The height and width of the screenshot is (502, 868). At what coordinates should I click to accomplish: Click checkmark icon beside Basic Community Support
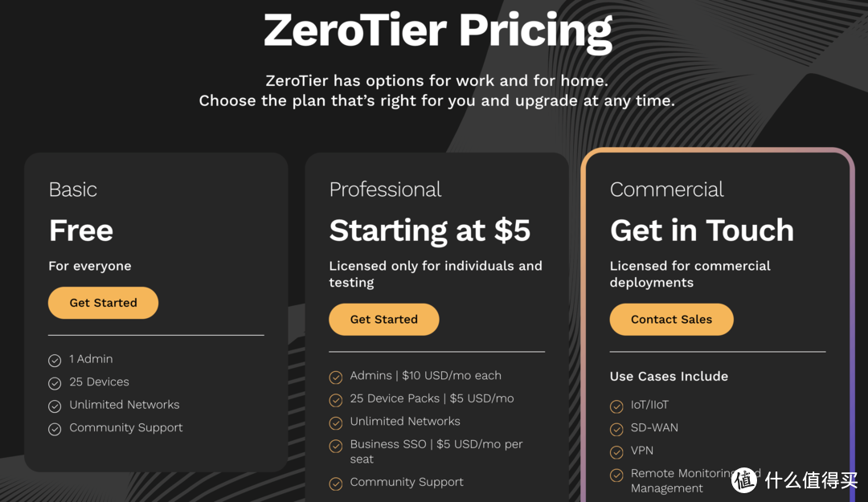click(x=55, y=429)
